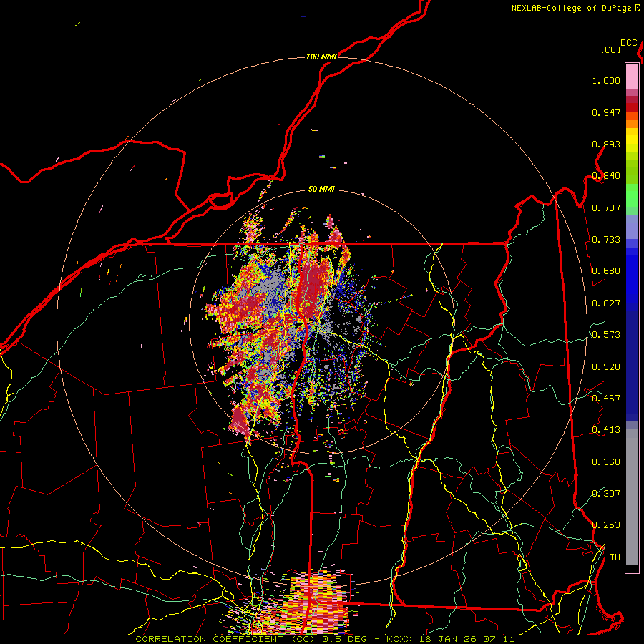Click the CORRELATION COEFFICIENT (CC) product title
This screenshot has height=644, width=644.
tap(225, 639)
